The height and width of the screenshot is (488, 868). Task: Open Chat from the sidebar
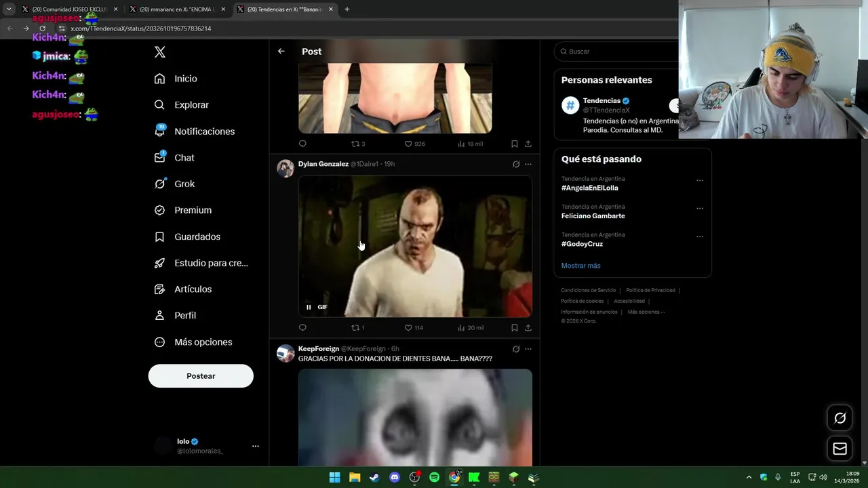tap(174, 157)
